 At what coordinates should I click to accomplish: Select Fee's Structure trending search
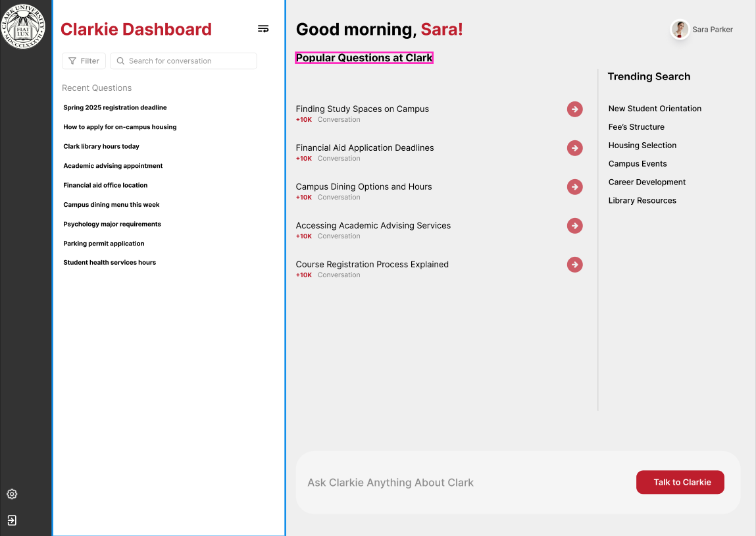[636, 127]
